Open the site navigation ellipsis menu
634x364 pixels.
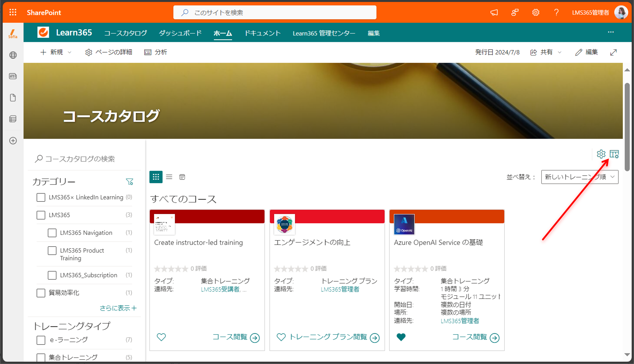pos(611,32)
